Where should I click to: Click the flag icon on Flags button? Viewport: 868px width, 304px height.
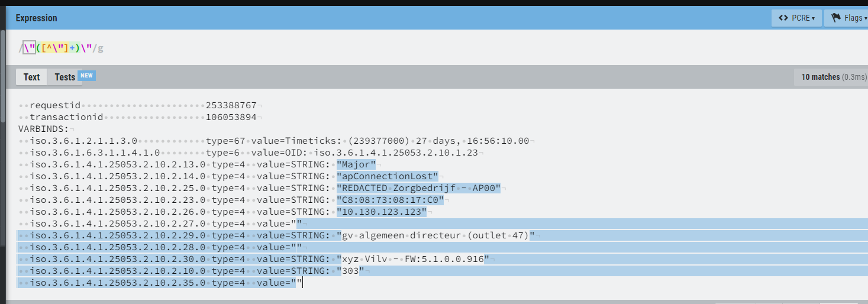click(x=836, y=18)
